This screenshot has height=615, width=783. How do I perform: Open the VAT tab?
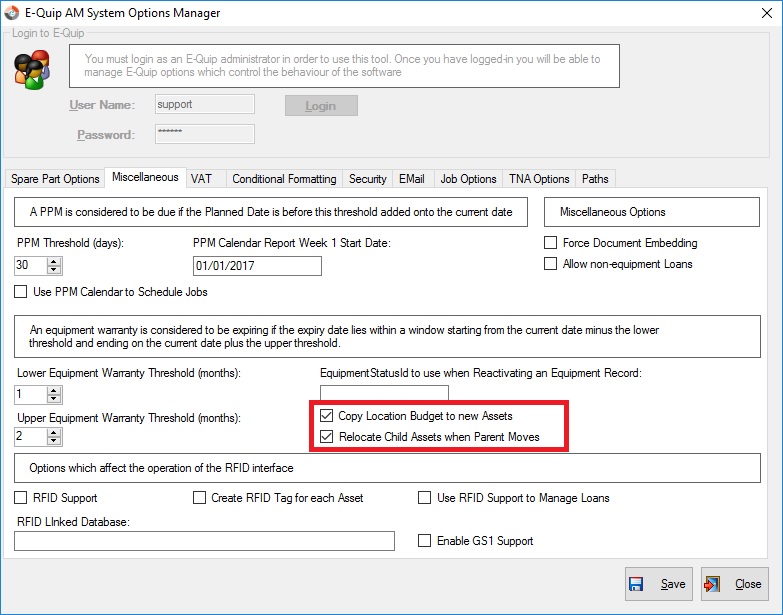(x=206, y=179)
